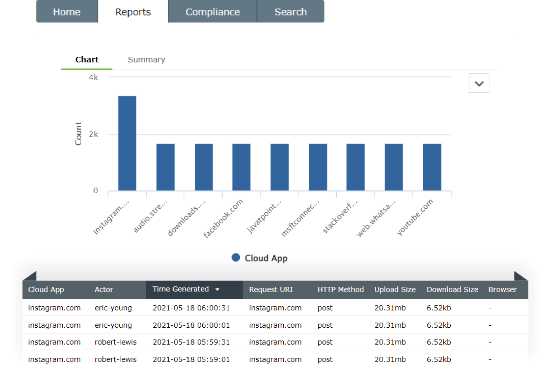Click the youtube.com bar in chart
This screenshot has height=377, width=551.
pyautogui.click(x=432, y=167)
